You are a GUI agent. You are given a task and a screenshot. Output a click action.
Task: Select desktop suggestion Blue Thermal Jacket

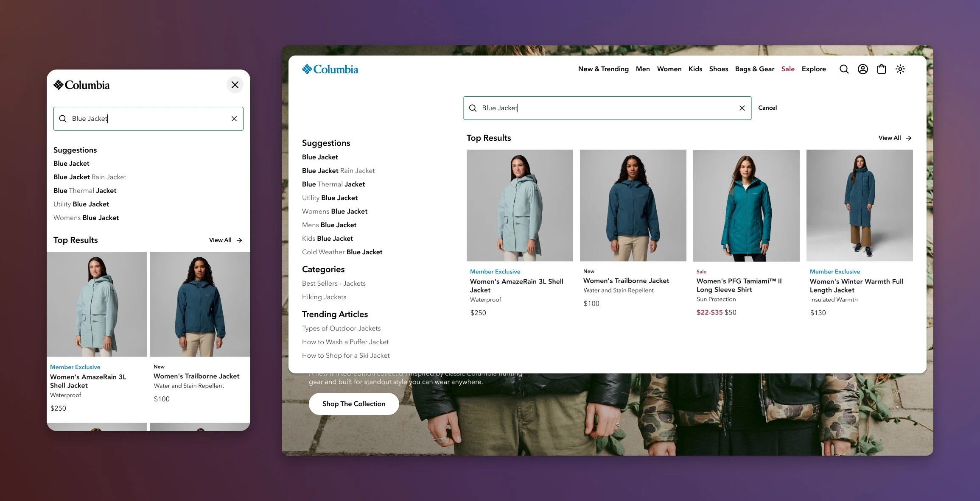[333, 184]
